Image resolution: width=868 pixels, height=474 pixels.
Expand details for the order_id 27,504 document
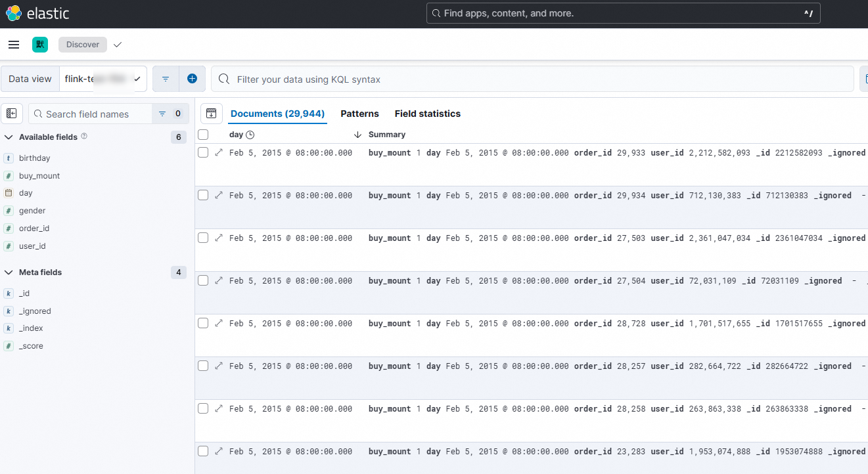pyautogui.click(x=219, y=280)
